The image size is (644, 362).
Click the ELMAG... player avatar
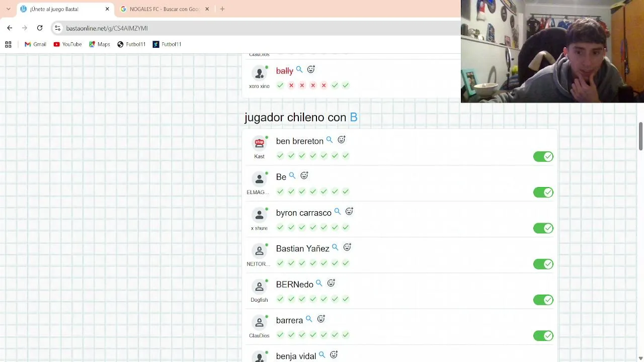[259, 179]
